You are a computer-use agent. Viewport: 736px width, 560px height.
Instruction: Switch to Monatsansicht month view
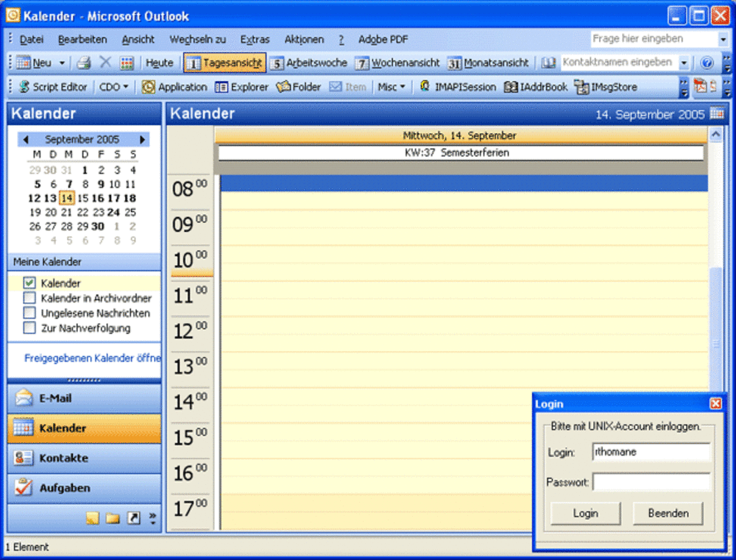point(488,63)
